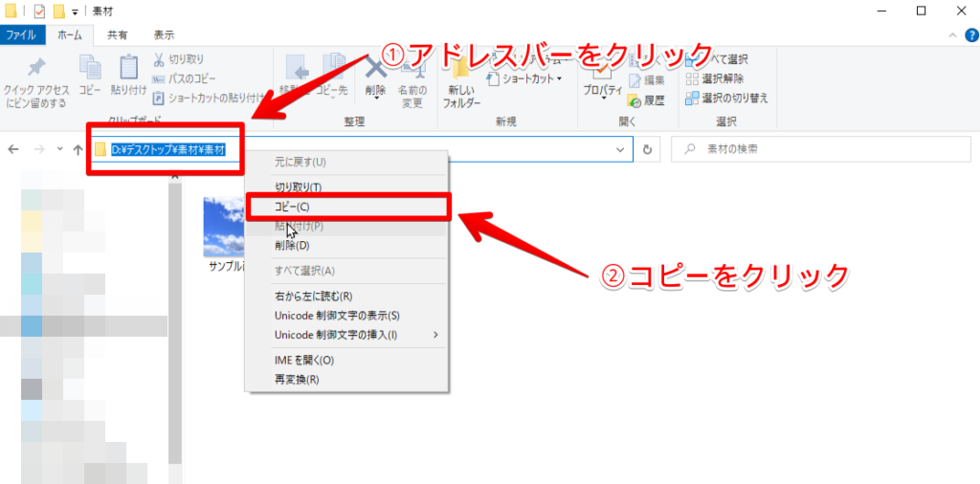The height and width of the screenshot is (484, 980).
Task: Choose 右から左に読む(R) in context menu
Action: (346, 296)
